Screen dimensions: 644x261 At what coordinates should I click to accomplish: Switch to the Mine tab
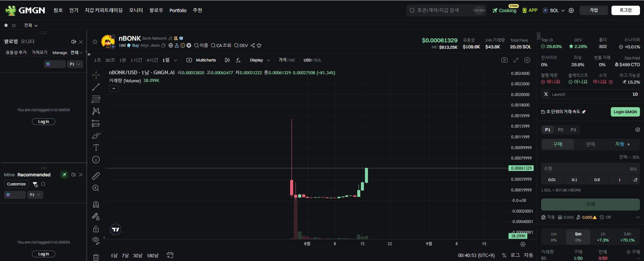9,175
